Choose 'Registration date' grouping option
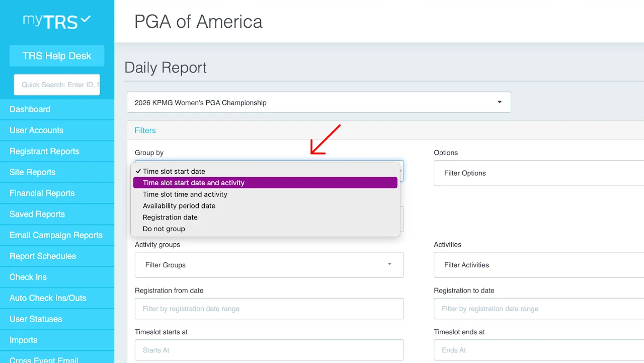This screenshot has height=363, width=644. coord(265,217)
